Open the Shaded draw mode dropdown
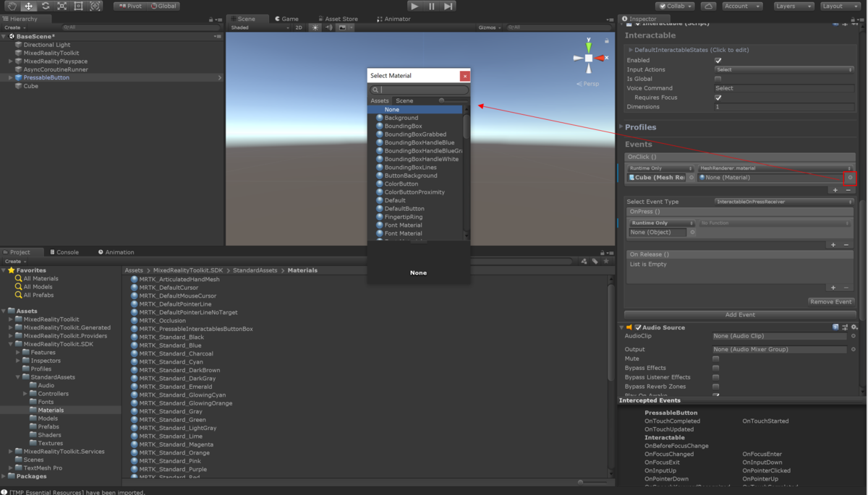Viewport: 868px width, 495px height. point(258,27)
